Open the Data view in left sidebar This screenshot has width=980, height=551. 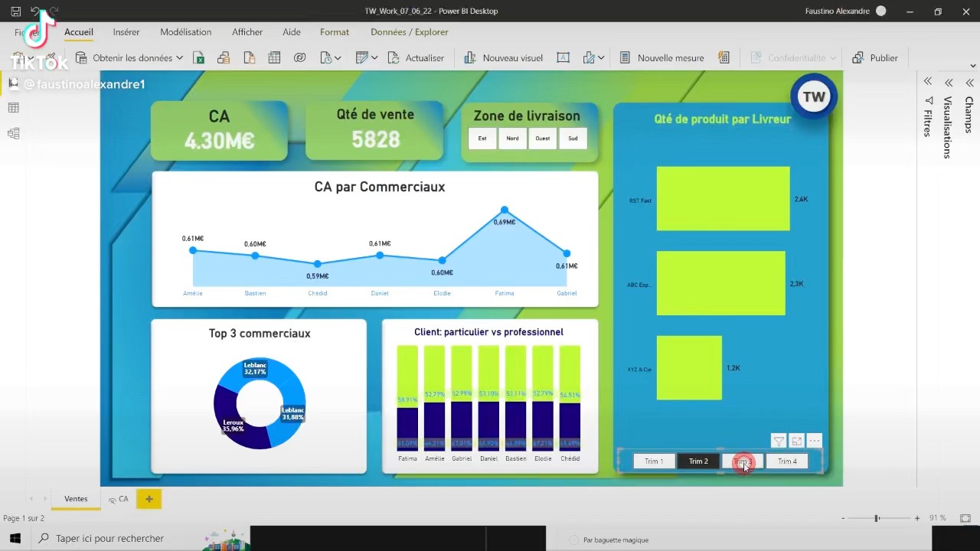coord(13,108)
